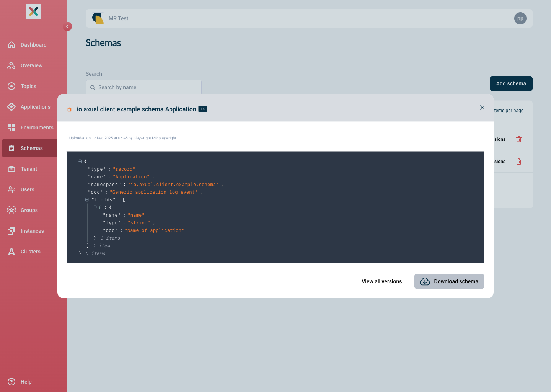This screenshot has height=392, width=551.
Task: Click the Download schema button
Action: point(449,281)
